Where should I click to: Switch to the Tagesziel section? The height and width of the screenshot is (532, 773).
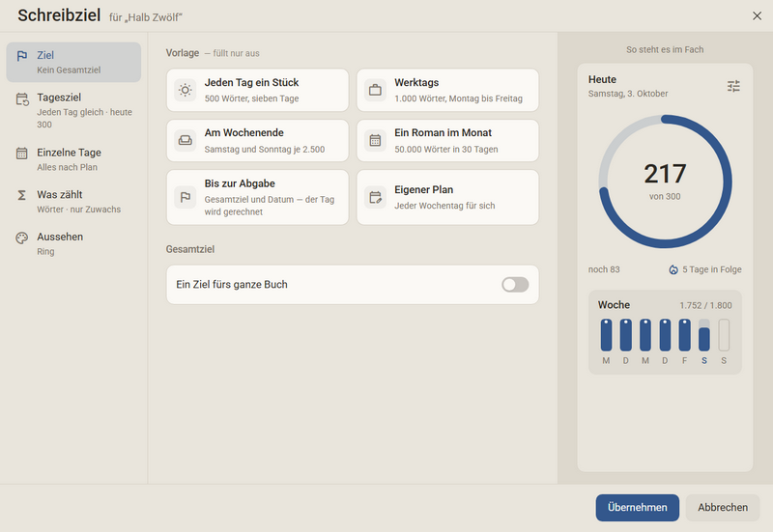coord(73,110)
